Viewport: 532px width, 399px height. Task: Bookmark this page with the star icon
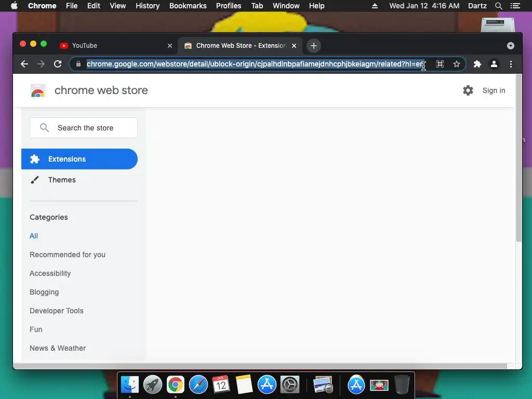point(456,64)
